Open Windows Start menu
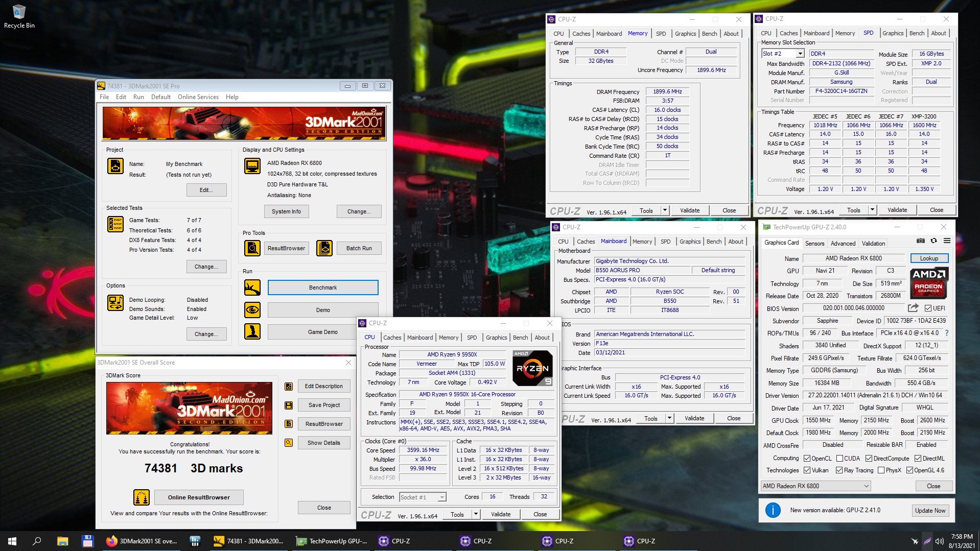Viewport: 980px width, 551px height. (12, 541)
